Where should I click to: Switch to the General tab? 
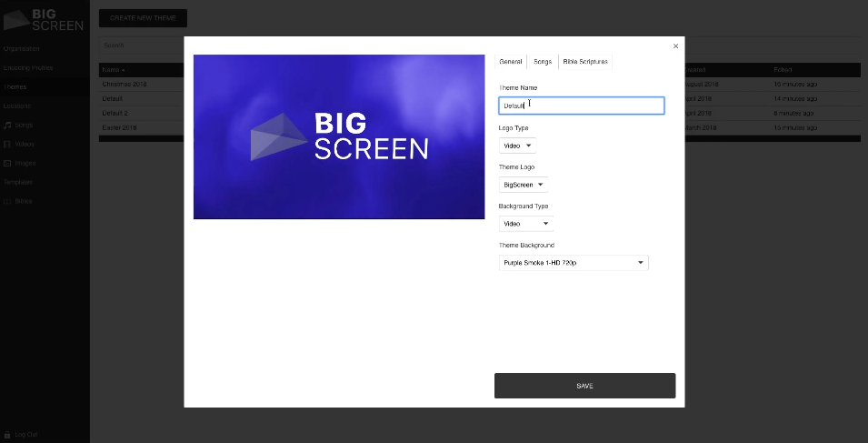[511, 62]
